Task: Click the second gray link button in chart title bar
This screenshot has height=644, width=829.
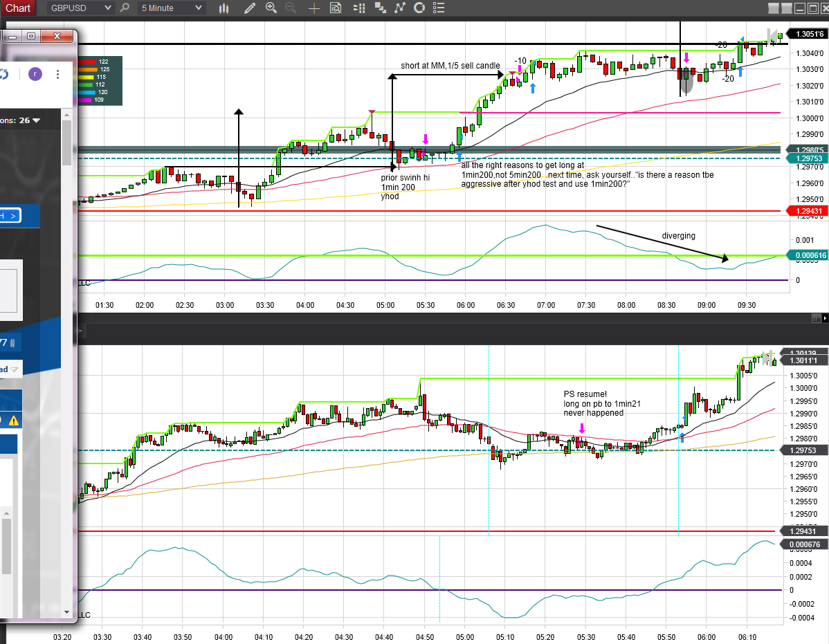Action: click(786, 8)
